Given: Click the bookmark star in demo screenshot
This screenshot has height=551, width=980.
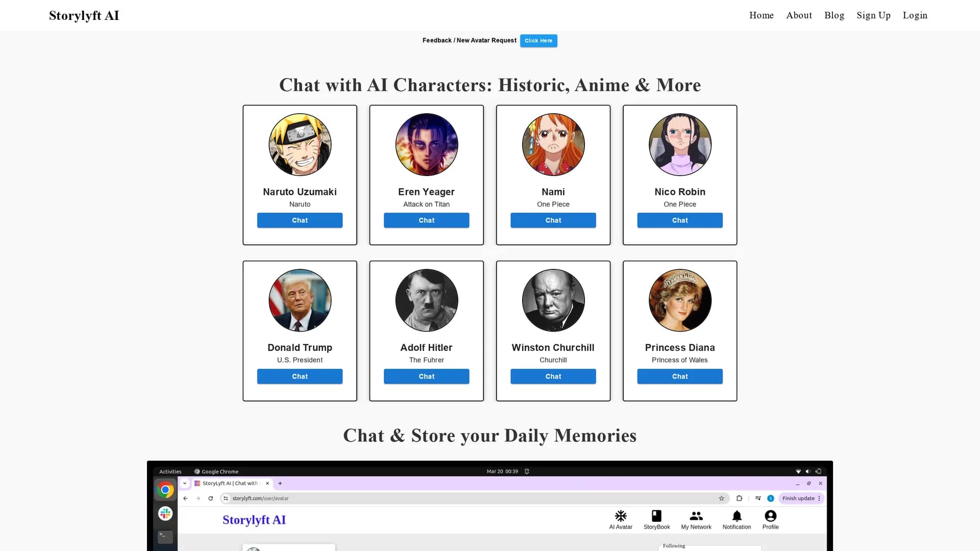Looking at the screenshot, I should [721, 498].
